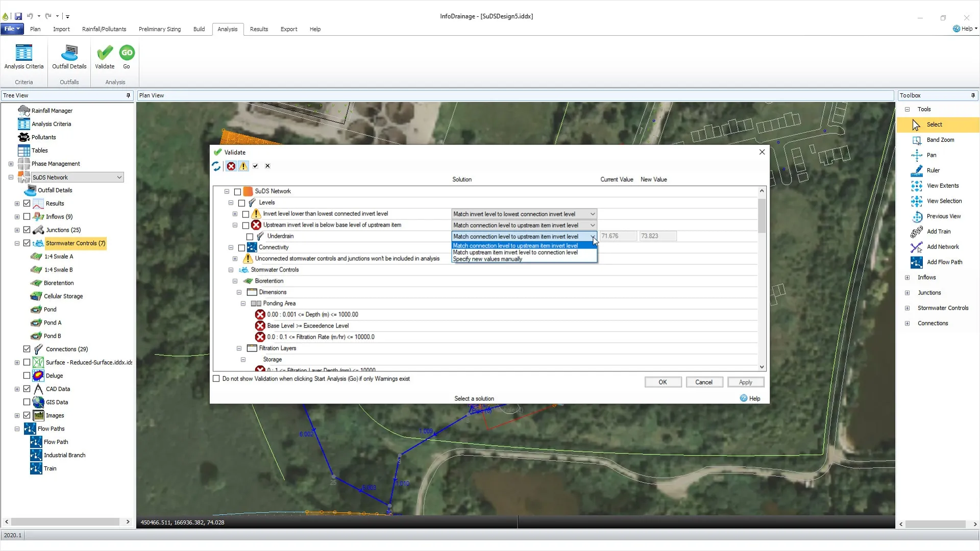
Task: Open the SuDS Network dropdown in Tree View
Action: (x=119, y=178)
